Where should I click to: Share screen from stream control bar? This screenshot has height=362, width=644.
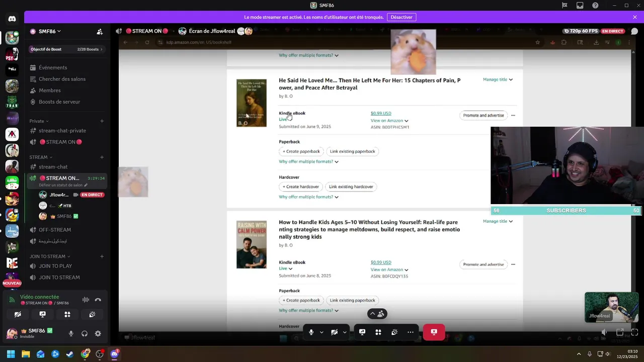pos(362,332)
